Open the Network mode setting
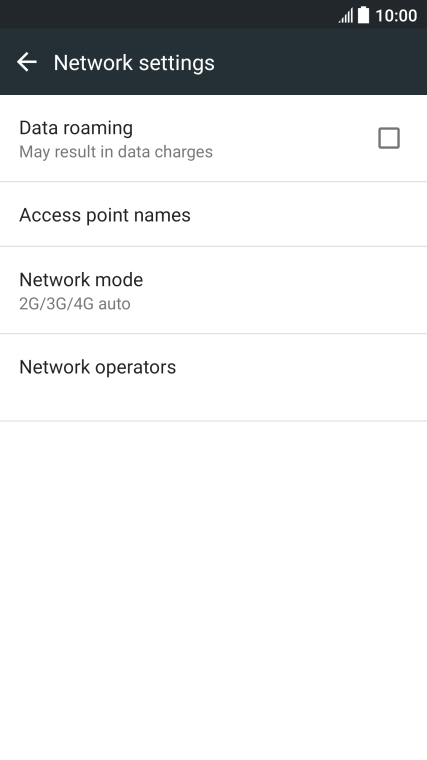Screen dimensions: 427x760 [213, 290]
